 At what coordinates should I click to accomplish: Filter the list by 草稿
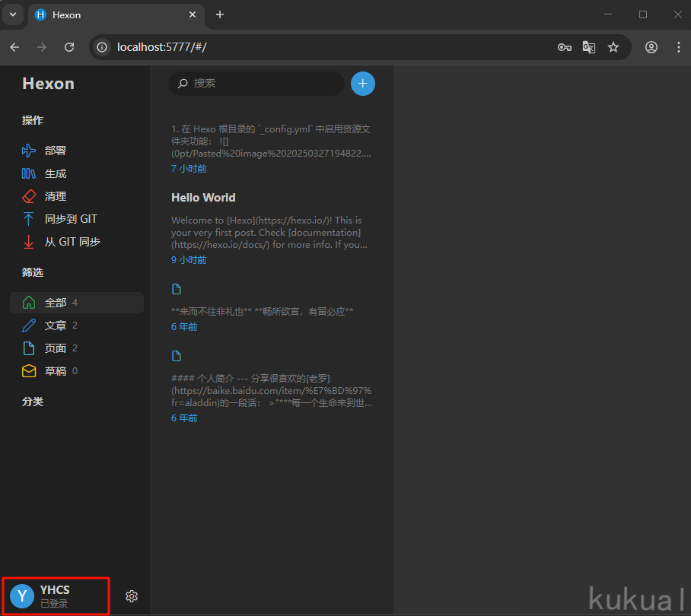coord(77,371)
